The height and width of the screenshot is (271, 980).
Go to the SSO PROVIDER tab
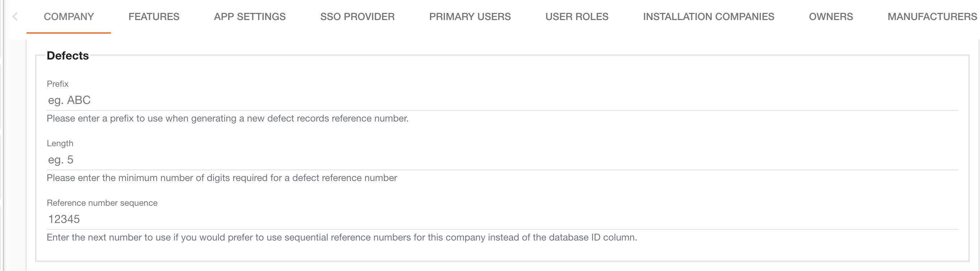tap(357, 17)
